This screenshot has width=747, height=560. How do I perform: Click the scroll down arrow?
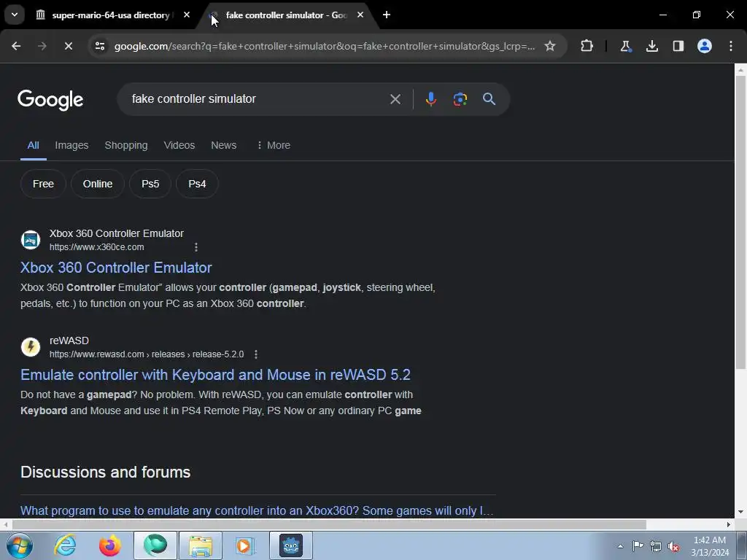click(740, 512)
